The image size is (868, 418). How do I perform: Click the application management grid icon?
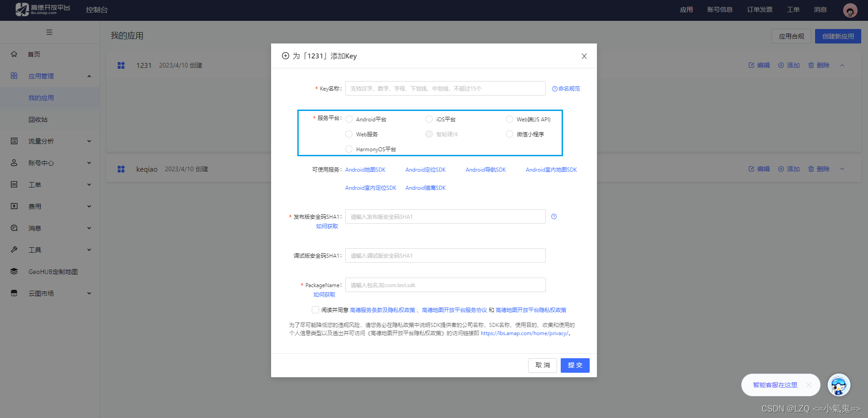click(14, 76)
